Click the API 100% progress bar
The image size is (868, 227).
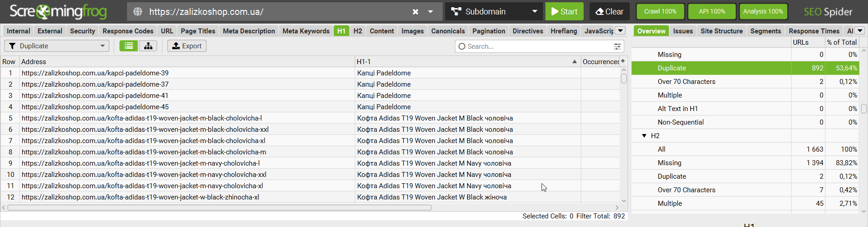pos(712,12)
